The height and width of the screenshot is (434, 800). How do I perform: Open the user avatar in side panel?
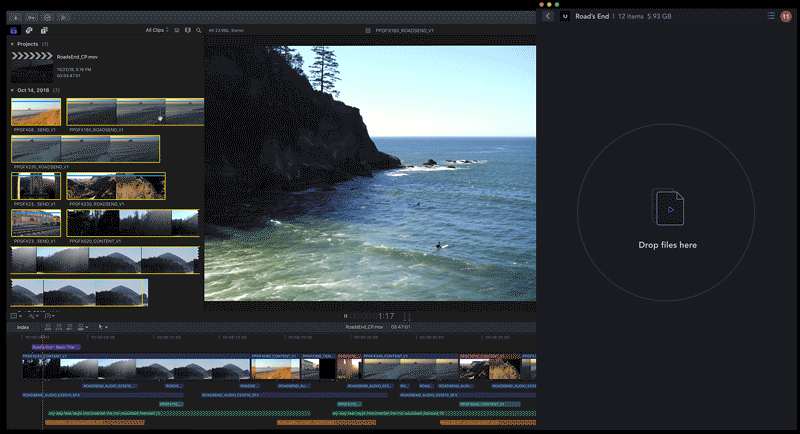(x=786, y=16)
